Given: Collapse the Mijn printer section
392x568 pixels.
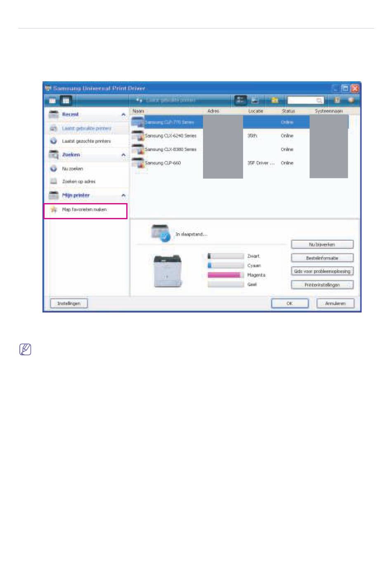Looking at the screenshot, I should click(x=123, y=195).
